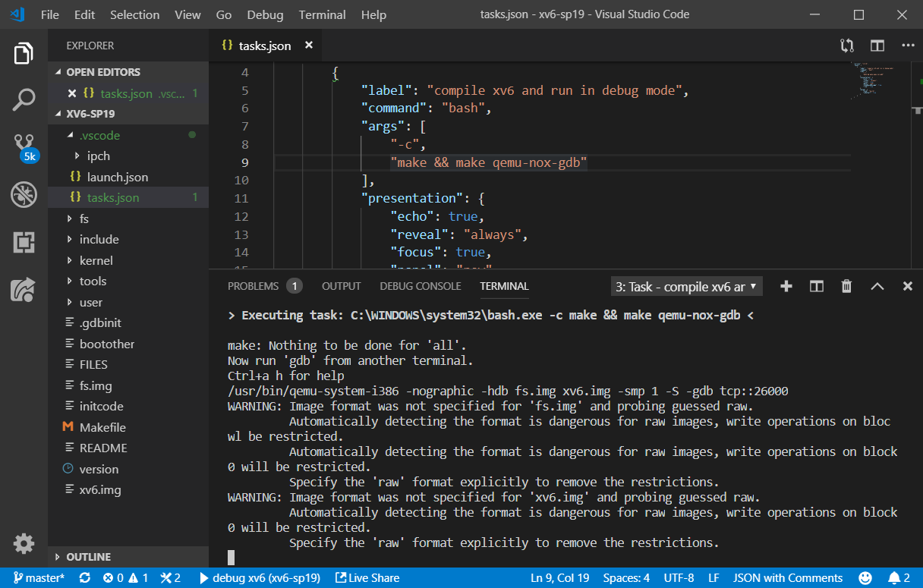Open the terminal task selector dropdown
923x588 pixels.
(686, 287)
